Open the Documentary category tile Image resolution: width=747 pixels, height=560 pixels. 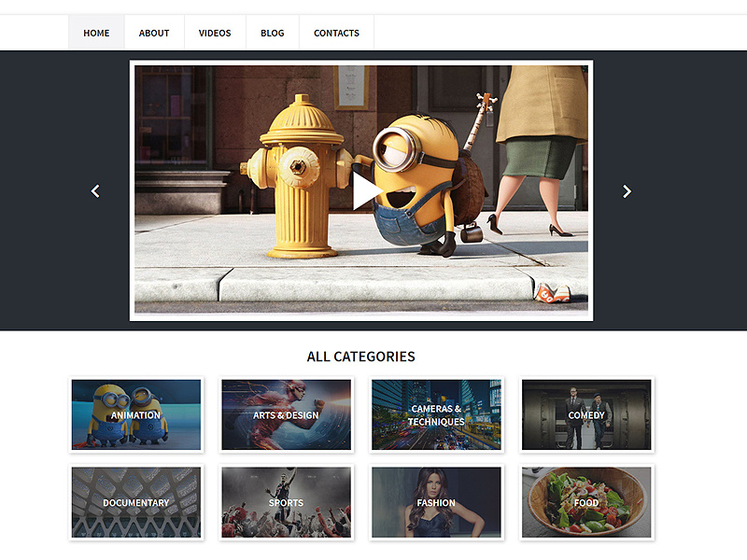136,502
